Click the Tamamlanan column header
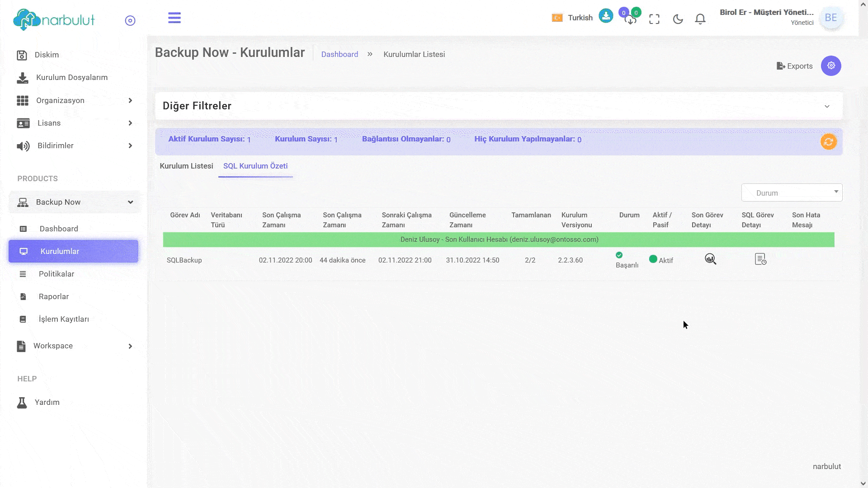The image size is (868, 488). coord(531,215)
